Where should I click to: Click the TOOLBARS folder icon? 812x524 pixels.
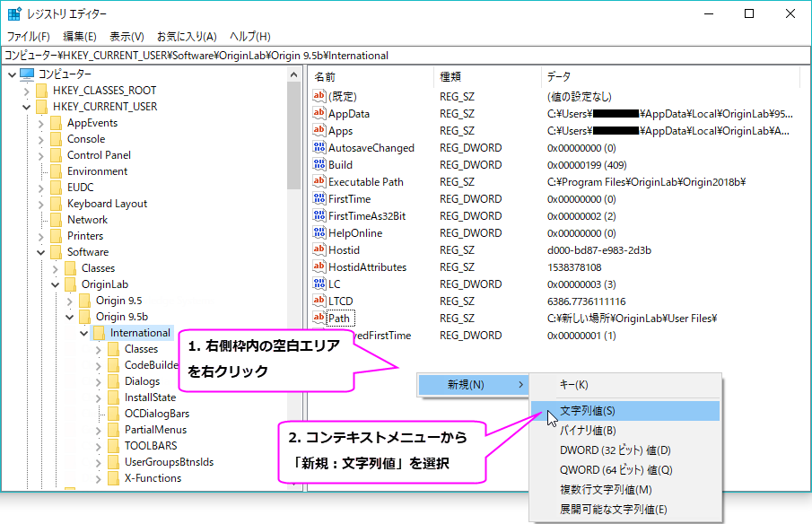(x=113, y=446)
